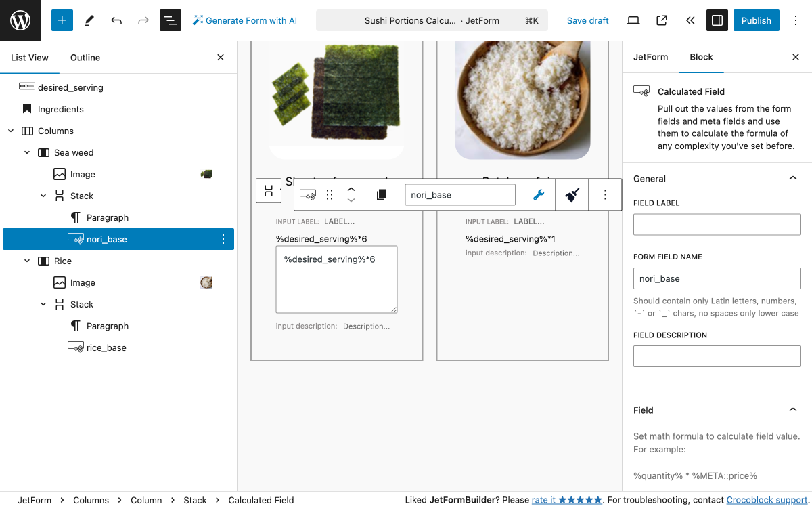Edit the nori_base toolbar name field
812x508 pixels.
pyautogui.click(x=460, y=195)
